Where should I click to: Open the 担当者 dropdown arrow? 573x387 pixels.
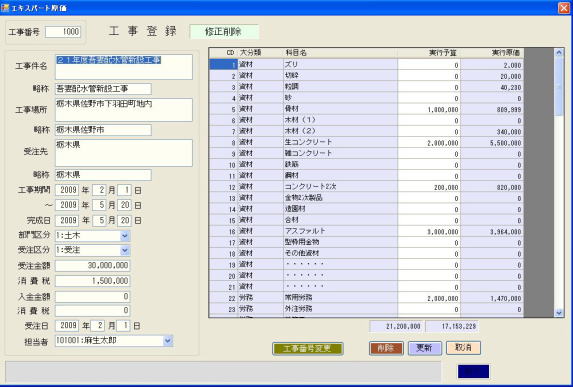coord(168,341)
